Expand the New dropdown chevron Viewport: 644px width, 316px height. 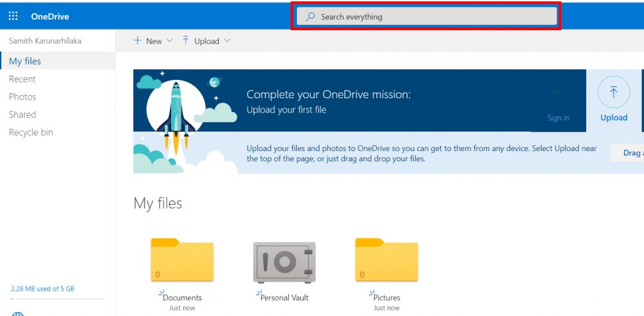169,41
